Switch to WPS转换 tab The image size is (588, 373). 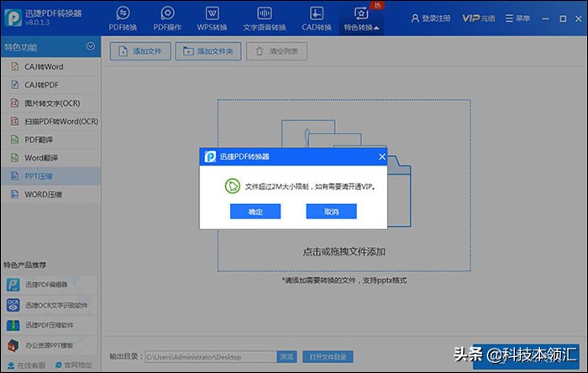[x=212, y=18]
